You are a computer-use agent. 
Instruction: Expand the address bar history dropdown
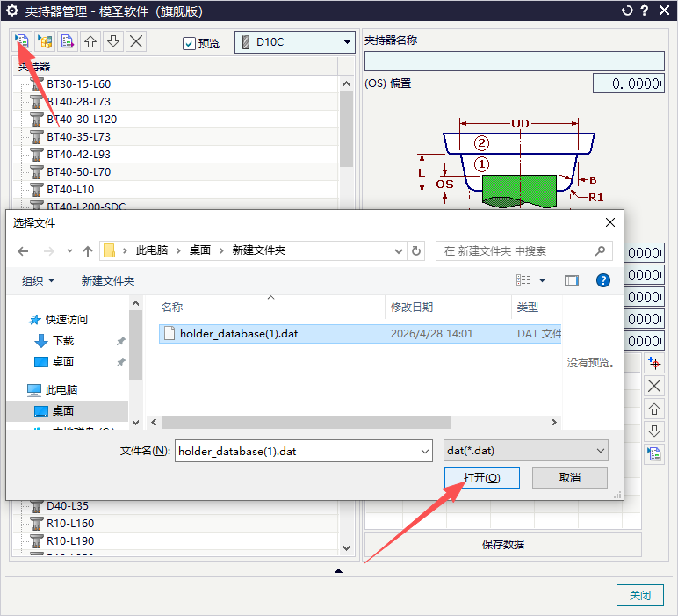[398, 251]
